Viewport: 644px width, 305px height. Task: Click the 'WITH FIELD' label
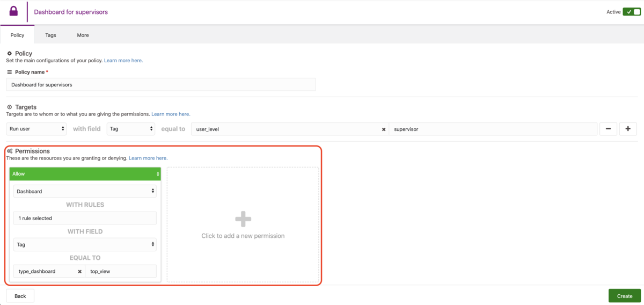click(85, 231)
